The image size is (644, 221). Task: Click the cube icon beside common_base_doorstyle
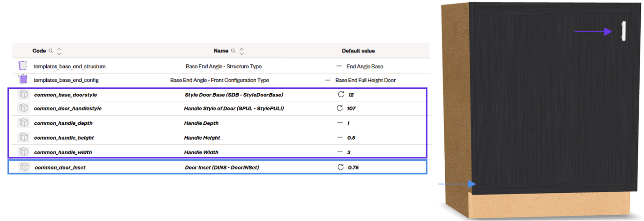click(24, 94)
